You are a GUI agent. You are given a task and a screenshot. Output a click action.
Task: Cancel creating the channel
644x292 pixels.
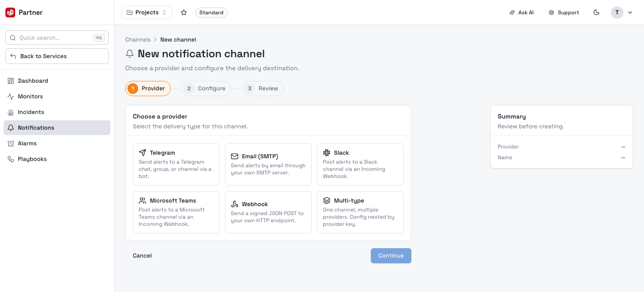tap(142, 256)
